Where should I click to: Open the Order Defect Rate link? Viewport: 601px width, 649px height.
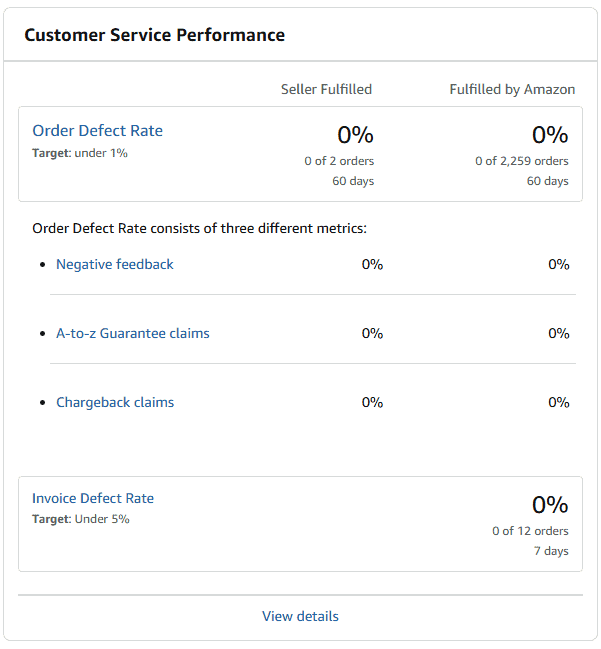(97, 131)
